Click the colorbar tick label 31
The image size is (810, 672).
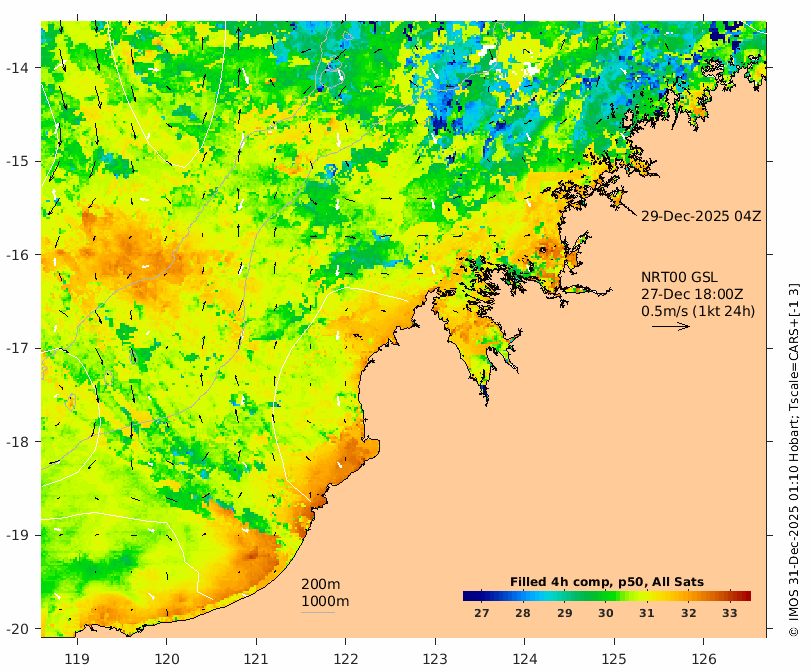(x=647, y=613)
